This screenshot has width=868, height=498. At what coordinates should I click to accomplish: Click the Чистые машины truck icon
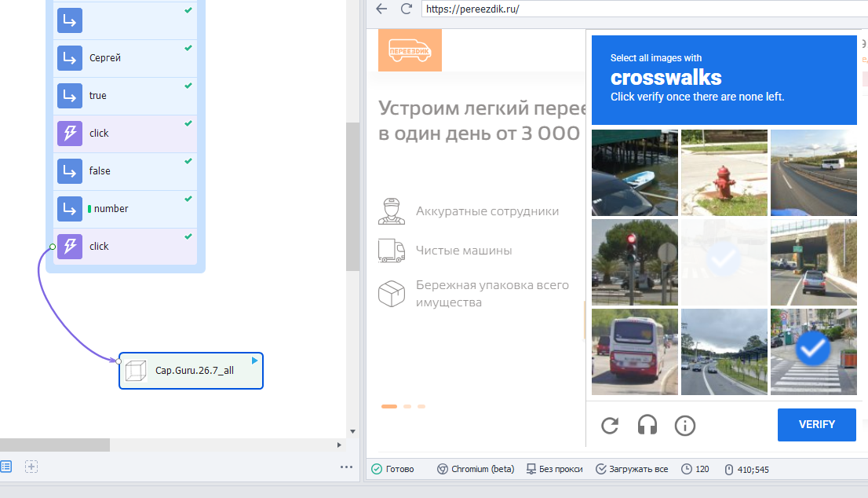[x=392, y=251]
